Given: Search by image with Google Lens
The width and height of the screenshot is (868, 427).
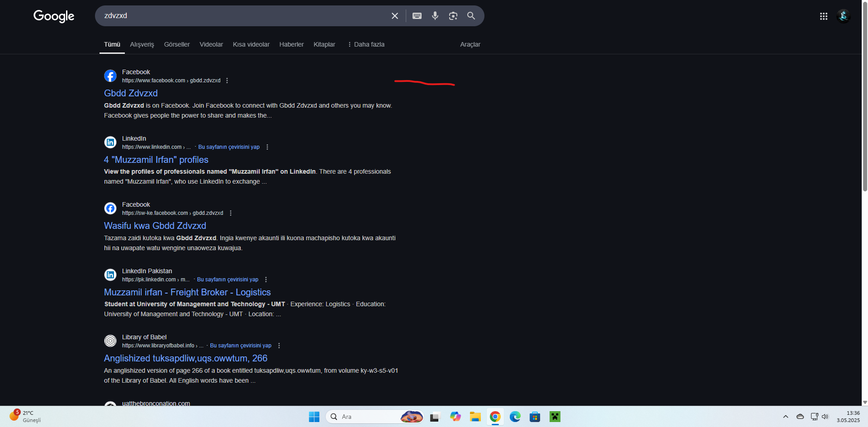Looking at the screenshot, I should click(453, 16).
